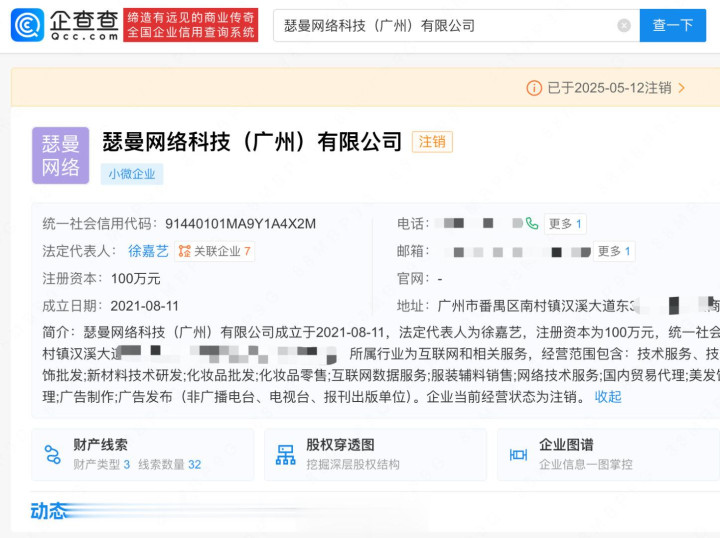The height and width of the screenshot is (538, 720).
Task: Click credit code 91440101MA9Y1A4X2M
Action: click(240, 224)
